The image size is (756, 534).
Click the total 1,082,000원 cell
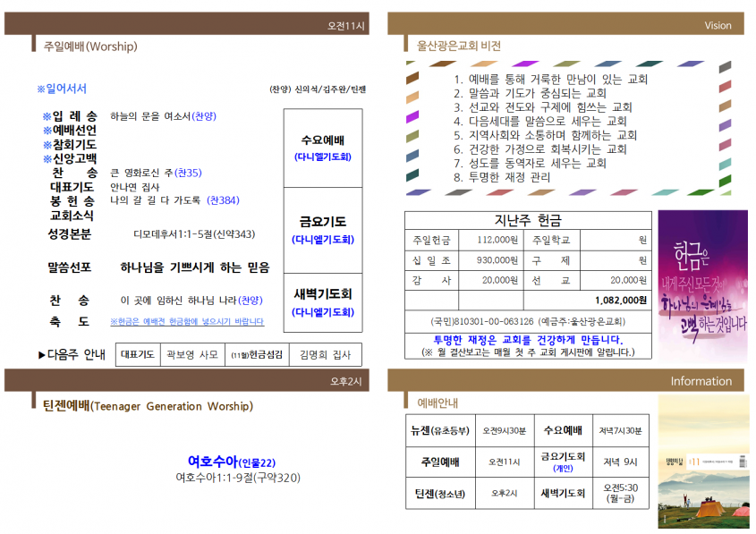click(587, 301)
